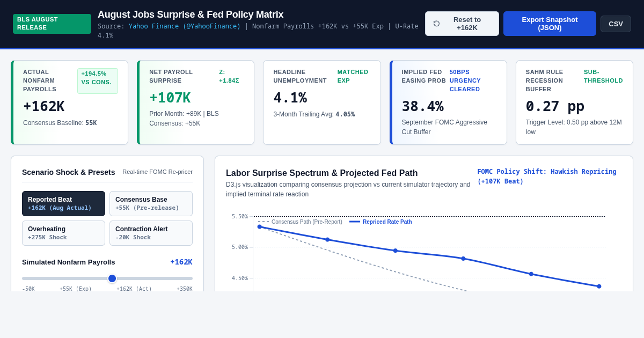Click the 50BPS URGENCY CLEARED label
This screenshot has height=338, width=644.
click(x=465, y=80)
